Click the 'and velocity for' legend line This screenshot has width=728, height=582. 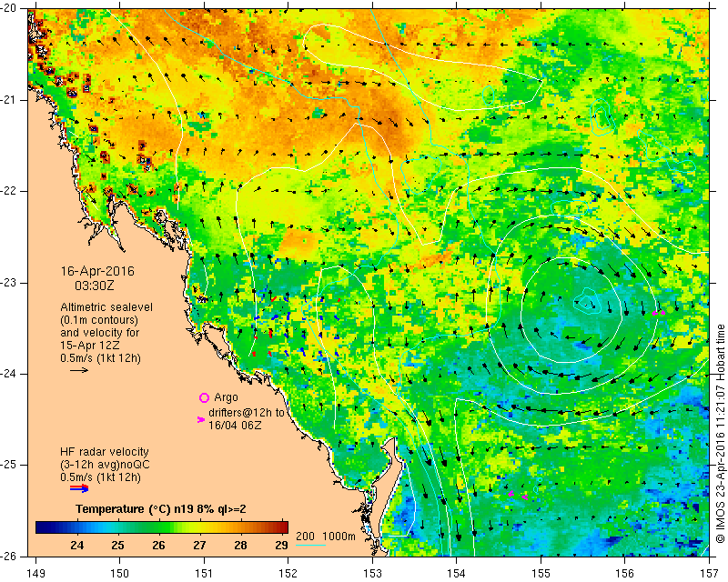[x=100, y=332]
